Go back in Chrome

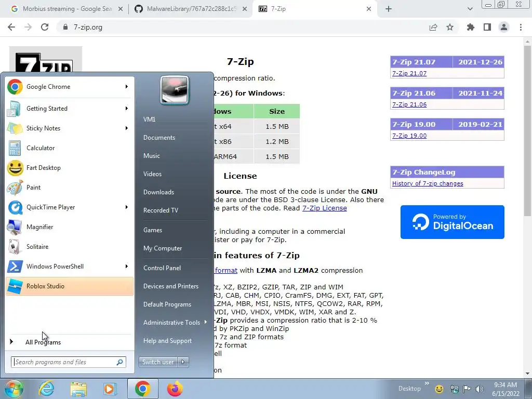coord(11,28)
